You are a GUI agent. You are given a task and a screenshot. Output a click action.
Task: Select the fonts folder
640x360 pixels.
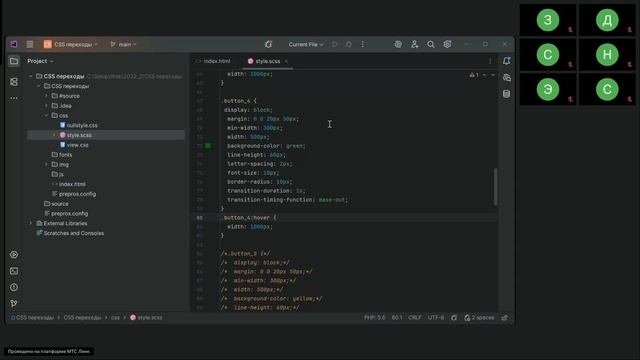tap(62, 155)
